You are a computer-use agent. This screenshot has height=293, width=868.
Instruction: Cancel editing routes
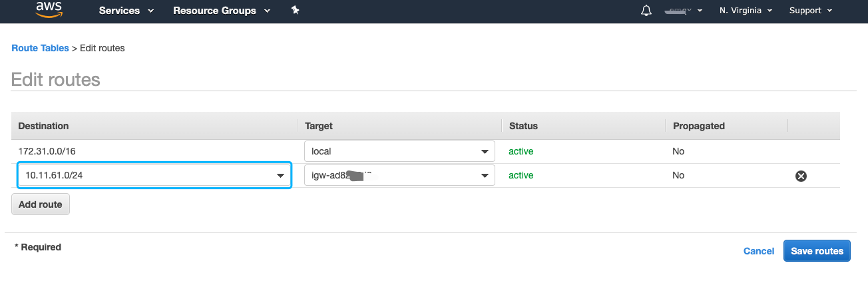(x=758, y=251)
